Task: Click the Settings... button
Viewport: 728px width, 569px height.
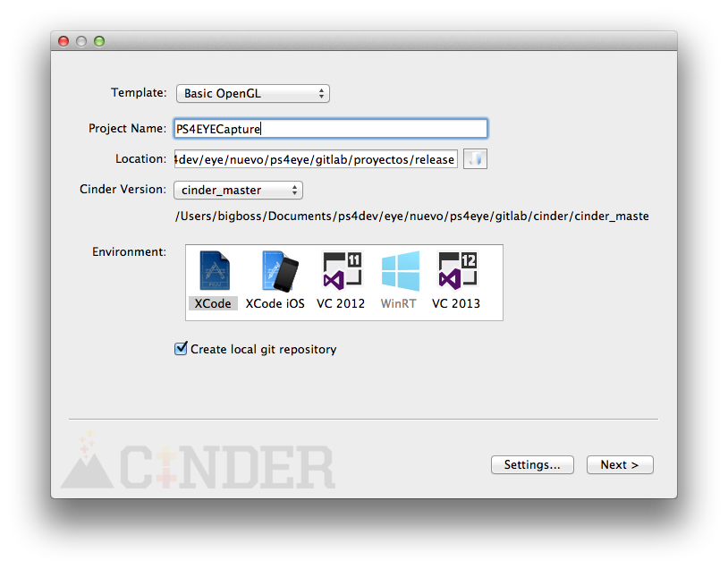Action: [532, 464]
